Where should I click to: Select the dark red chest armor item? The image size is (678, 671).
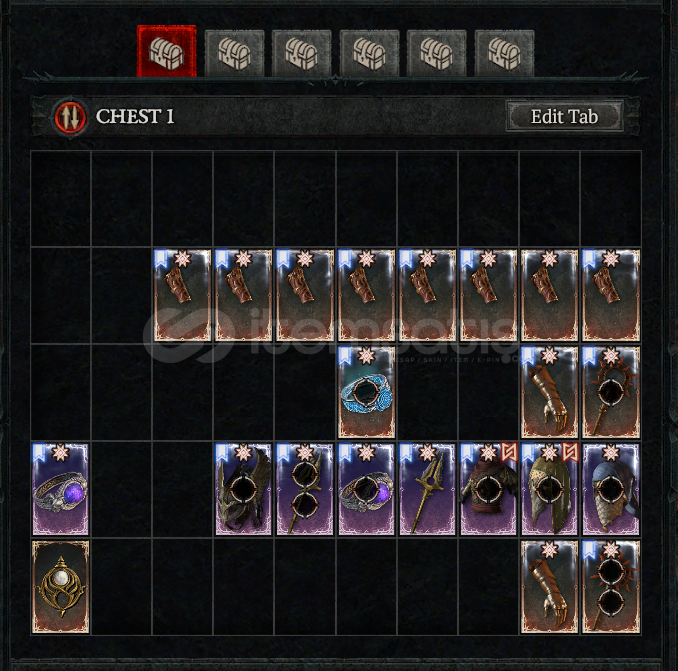[489, 489]
